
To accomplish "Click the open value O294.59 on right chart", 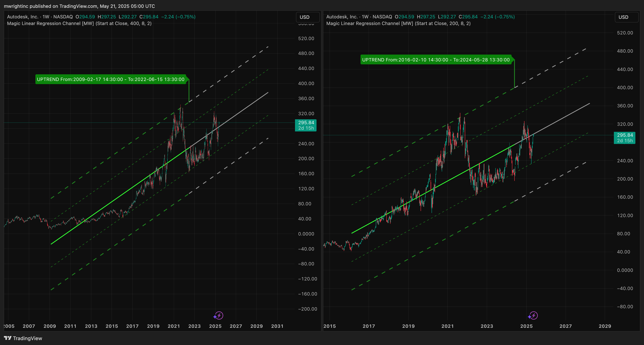I will point(405,17).
